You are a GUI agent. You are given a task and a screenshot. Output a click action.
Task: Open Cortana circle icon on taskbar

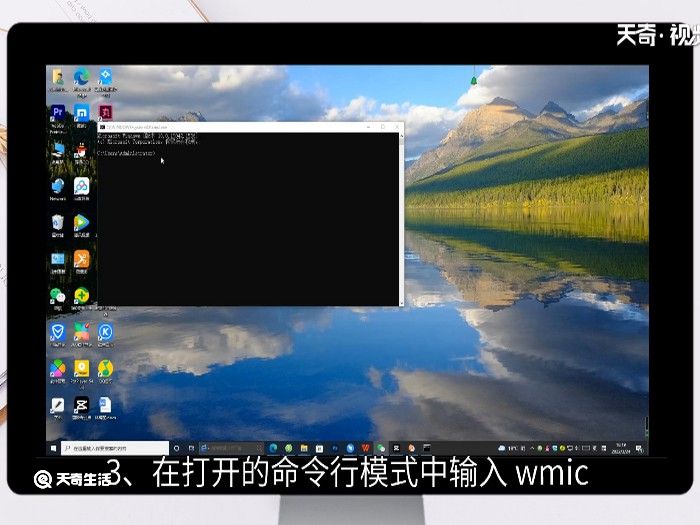click(x=176, y=448)
